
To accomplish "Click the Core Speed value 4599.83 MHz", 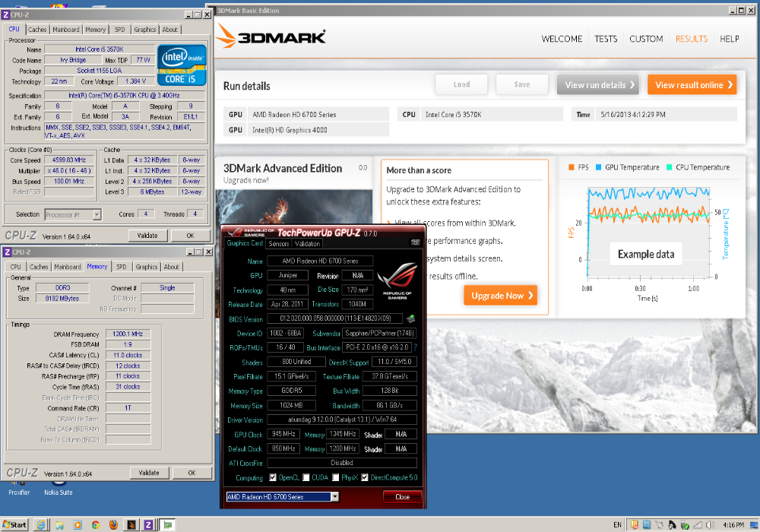I will tap(69, 160).
